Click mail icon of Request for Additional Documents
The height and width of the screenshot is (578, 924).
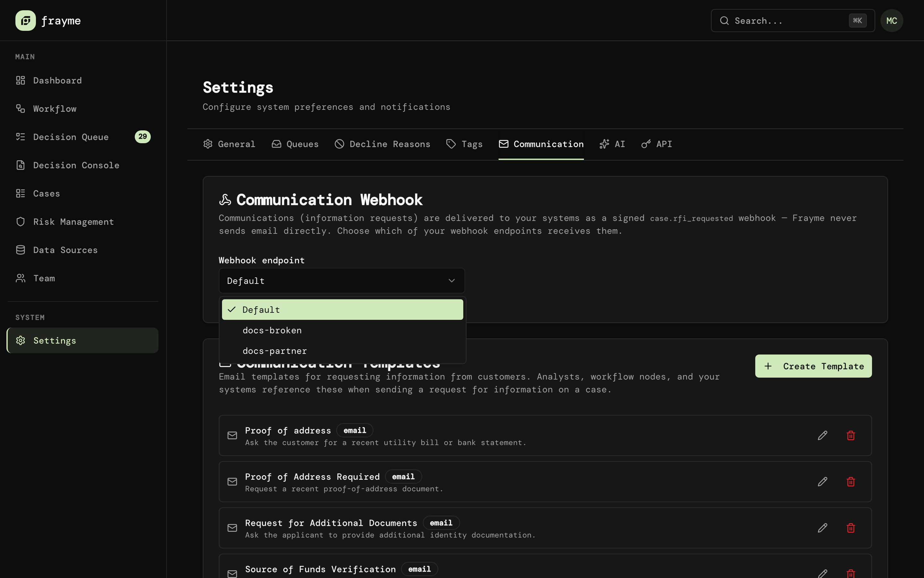tap(232, 528)
